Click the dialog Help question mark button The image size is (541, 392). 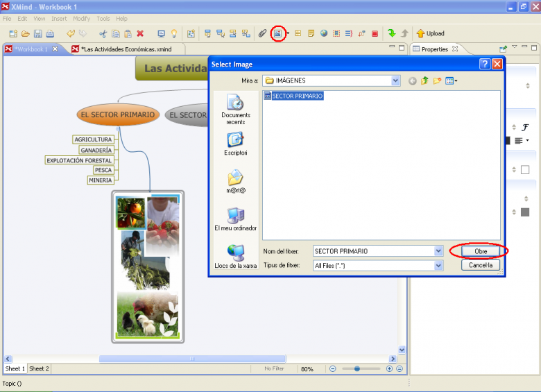[484, 65]
